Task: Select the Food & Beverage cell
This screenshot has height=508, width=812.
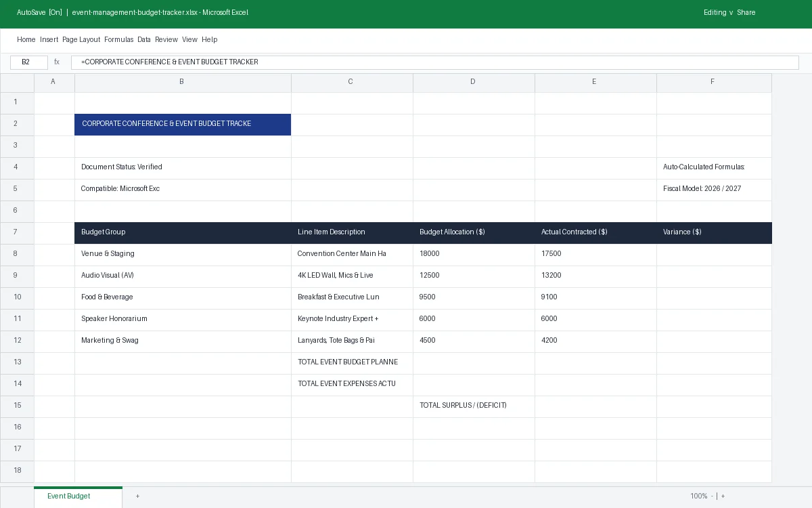Action: point(183,298)
